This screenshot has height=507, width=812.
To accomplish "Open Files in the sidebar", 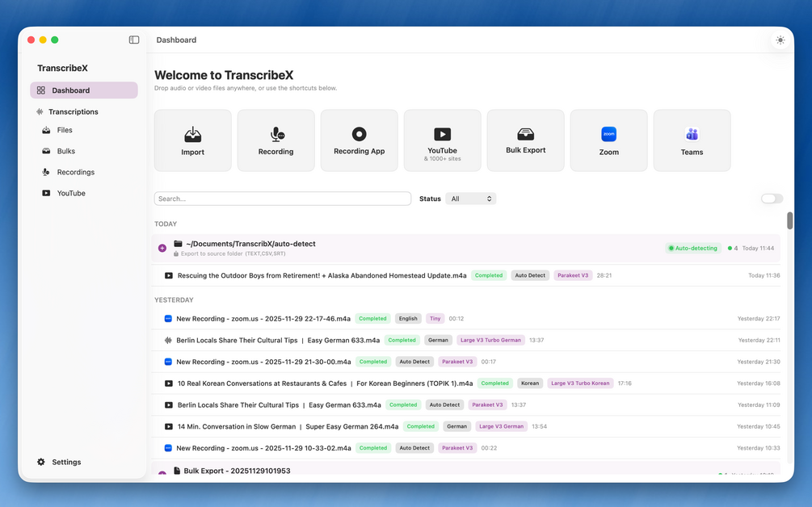I will (64, 130).
